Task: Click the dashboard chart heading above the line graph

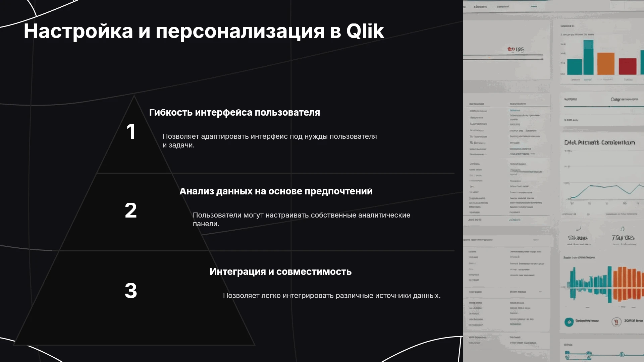Action: click(x=599, y=142)
